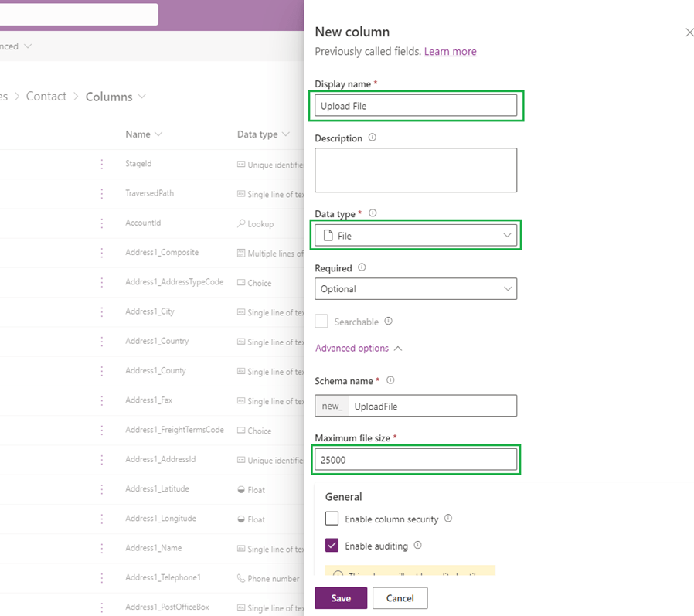Click the info icon beside Searchable
This screenshot has width=694, height=616.
pos(388,322)
